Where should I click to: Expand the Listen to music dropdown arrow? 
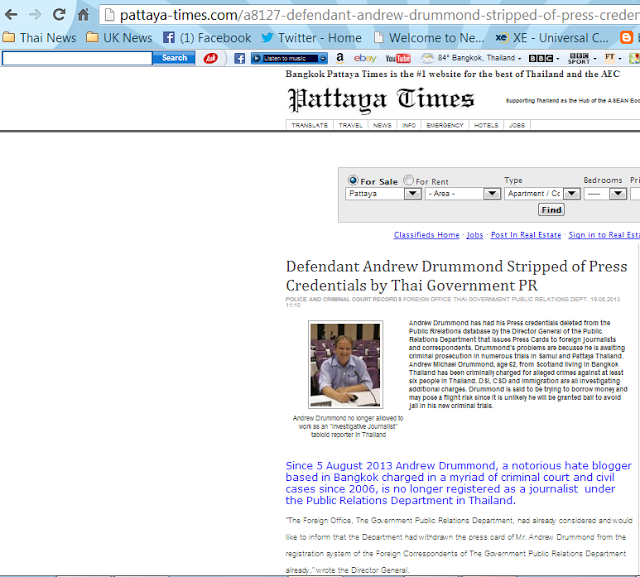(323, 58)
